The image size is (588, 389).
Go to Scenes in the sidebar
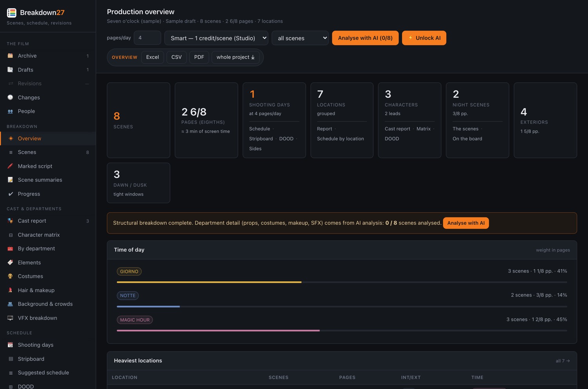pos(48,152)
